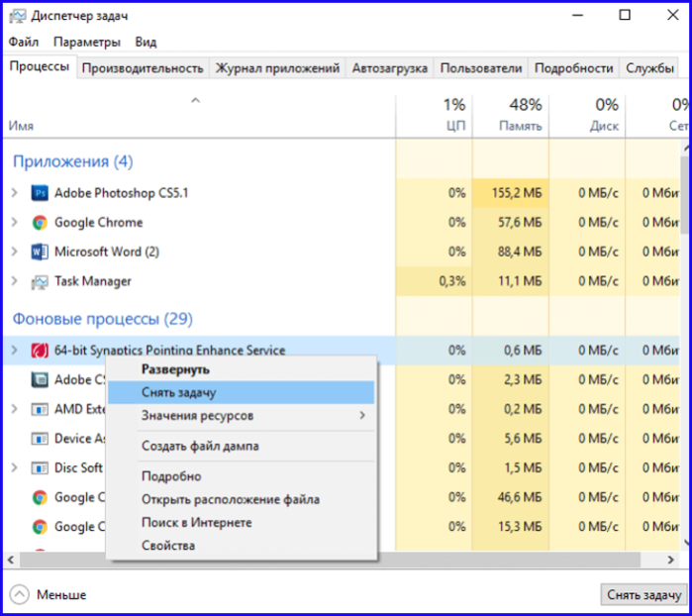692x616 pixels.
Task: Switch to the Подробности tab
Action: 574,68
